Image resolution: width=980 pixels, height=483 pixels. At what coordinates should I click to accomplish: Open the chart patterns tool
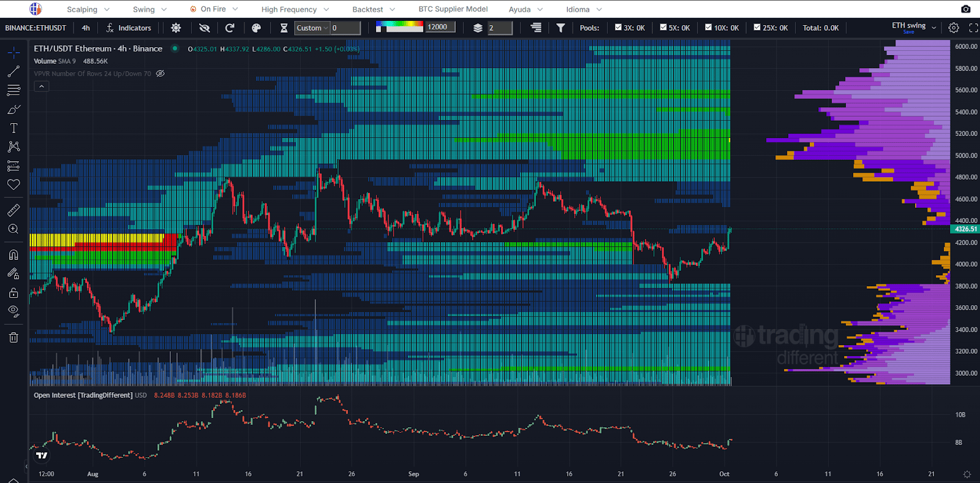point(13,147)
